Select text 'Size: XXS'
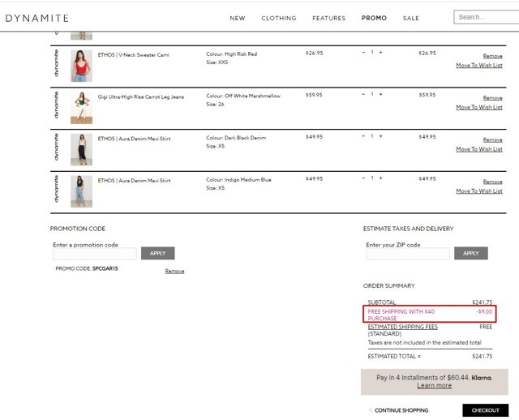The width and height of the screenshot is (519, 420). pyautogui.click(x=217, y=62)
